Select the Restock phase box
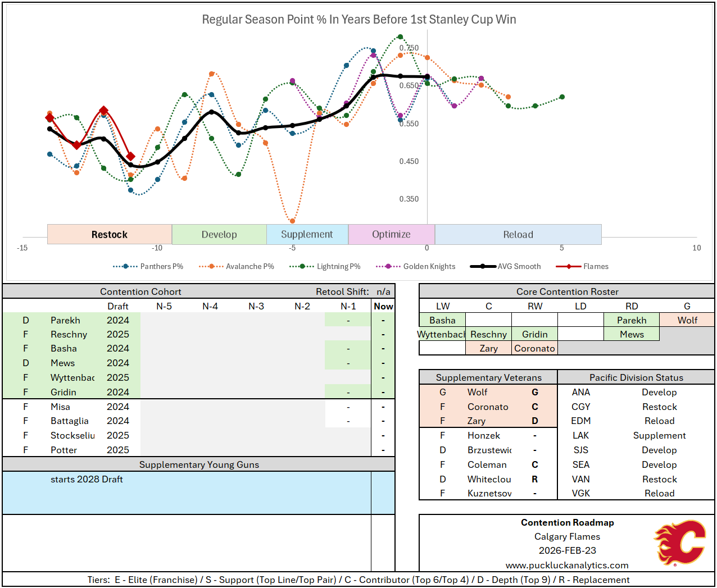The width and height of the screenshot is (717, 588). [110, 235]
